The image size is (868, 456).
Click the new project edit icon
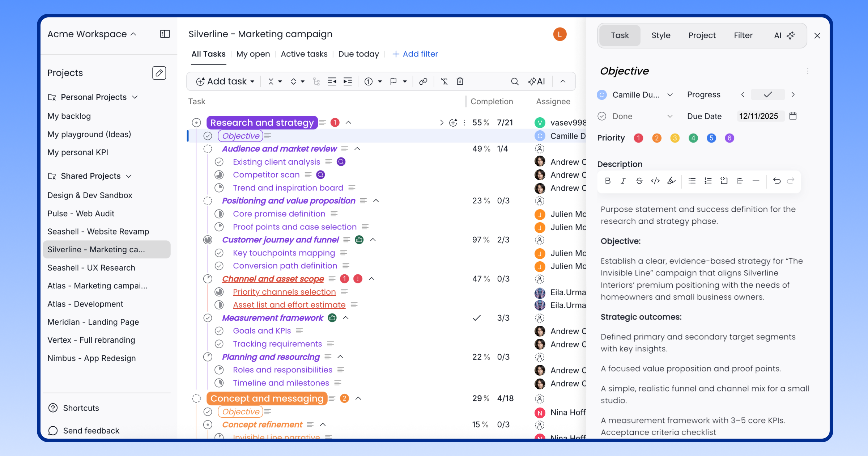tap(159, 73)
